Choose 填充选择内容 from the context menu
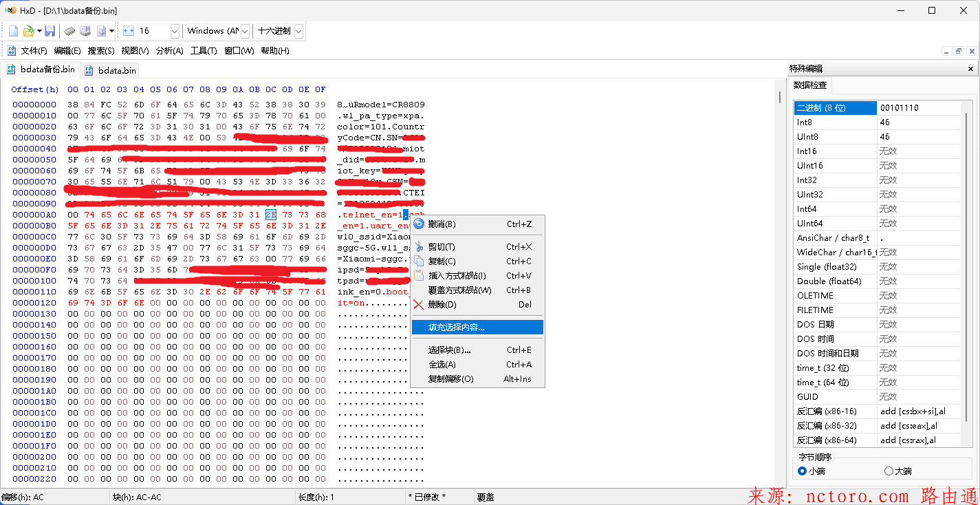Image resolution: width=980 pixels, height=505 pixels. tap(456, 327)
